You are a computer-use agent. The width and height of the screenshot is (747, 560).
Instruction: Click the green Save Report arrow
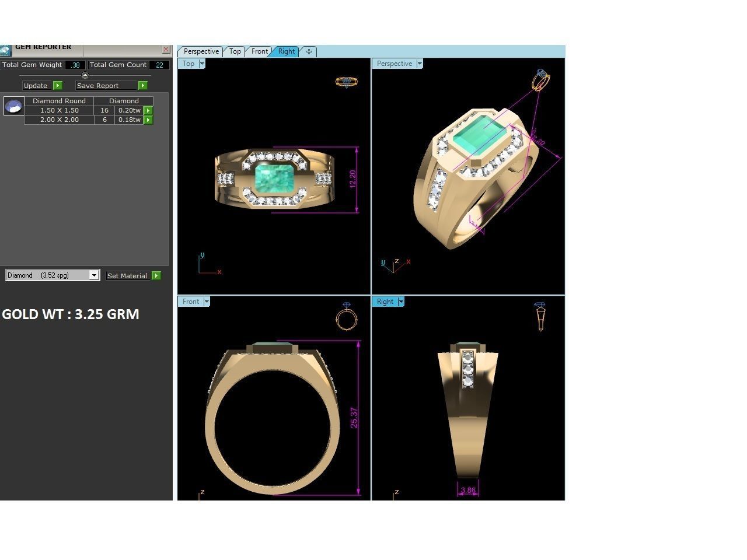pyautogui.click(x=142, y=86)
